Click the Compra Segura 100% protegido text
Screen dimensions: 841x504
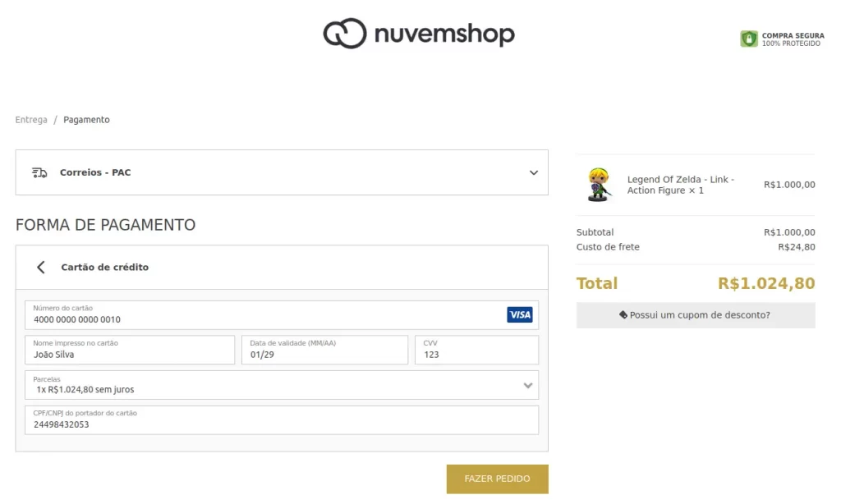tap(792, 39)
